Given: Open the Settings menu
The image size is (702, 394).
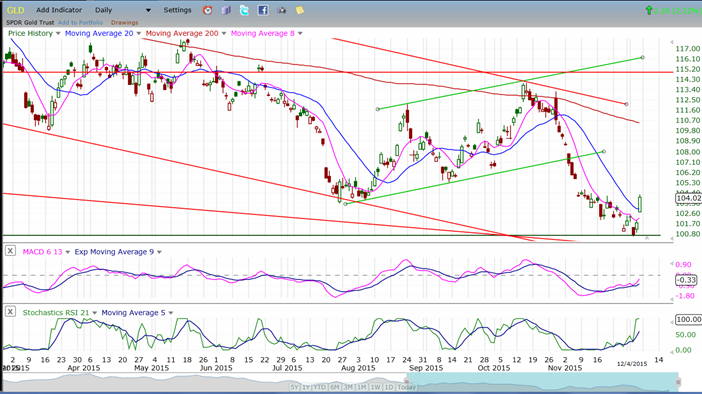Looking at the screenshot, I should [x=177, y=10].
